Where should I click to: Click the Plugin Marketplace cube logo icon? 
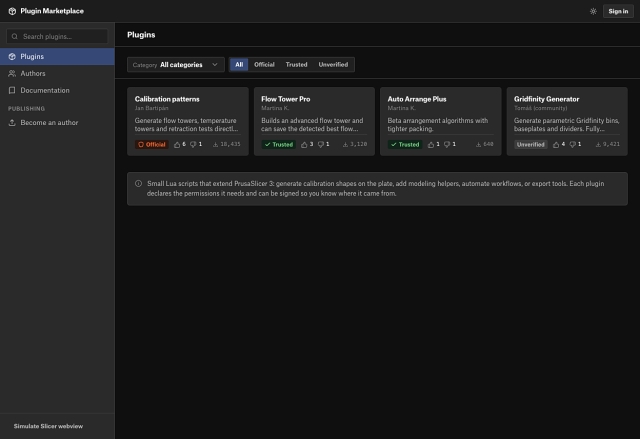(x=12, y=11)
